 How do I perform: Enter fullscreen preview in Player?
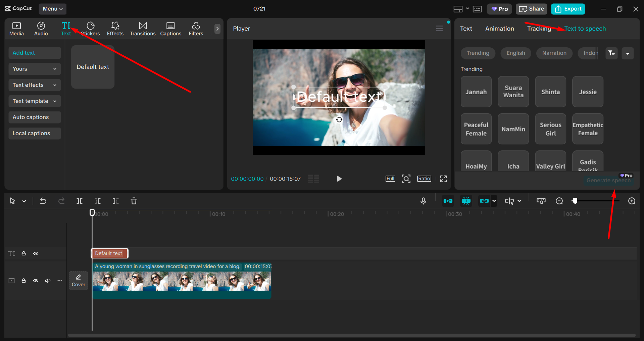tap(443, 179)
